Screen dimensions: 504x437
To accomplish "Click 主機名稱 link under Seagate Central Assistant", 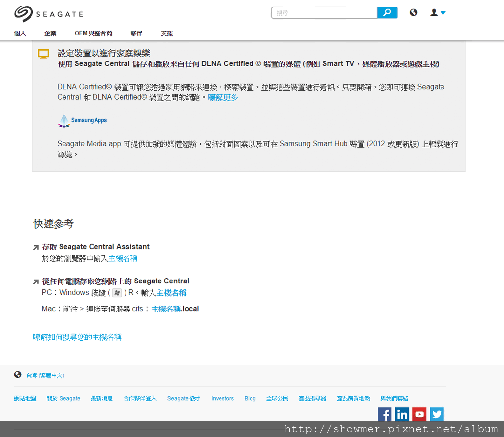I will (x=123, y=258).
